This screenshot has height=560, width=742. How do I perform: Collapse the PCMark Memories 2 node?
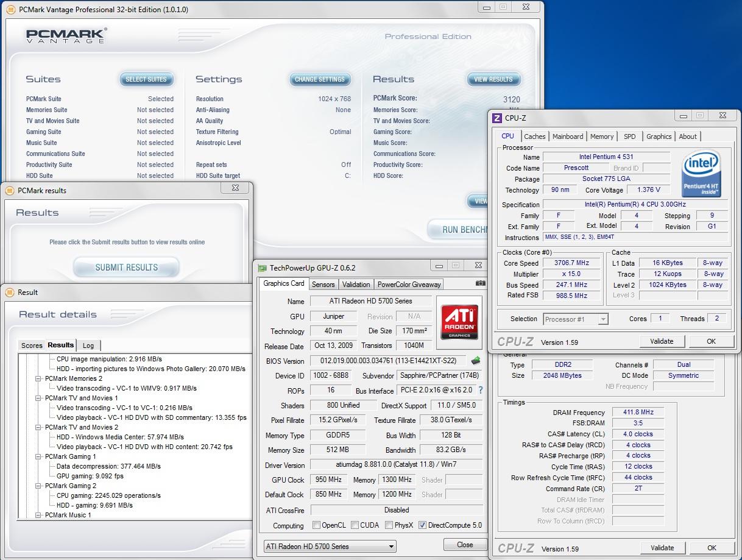[38, 378]
